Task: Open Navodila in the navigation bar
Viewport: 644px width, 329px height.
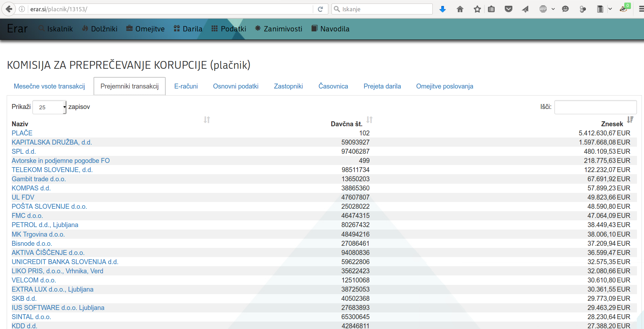Action: pyautogui.click(x=330, y=29)
